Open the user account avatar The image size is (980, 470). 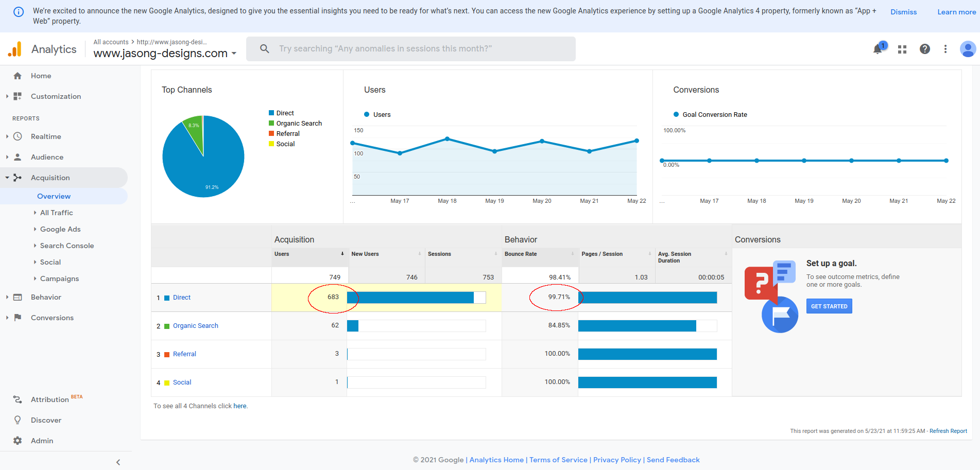coord(968,49)
